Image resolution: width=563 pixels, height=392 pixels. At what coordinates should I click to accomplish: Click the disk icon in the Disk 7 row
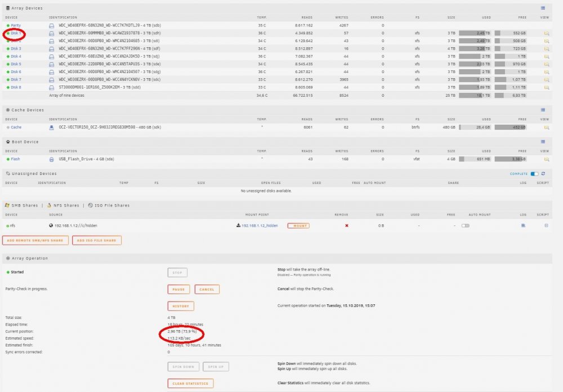pyautogui.click(x=51, y=80)
